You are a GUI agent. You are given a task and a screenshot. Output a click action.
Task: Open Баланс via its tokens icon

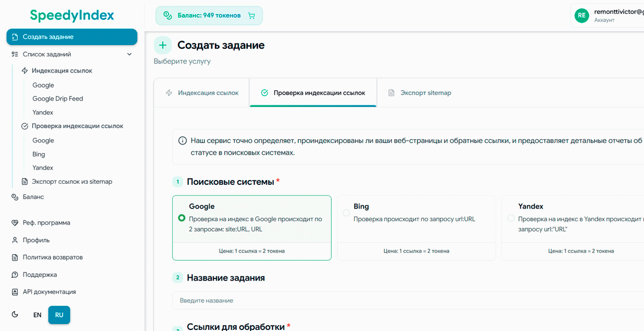14,197
